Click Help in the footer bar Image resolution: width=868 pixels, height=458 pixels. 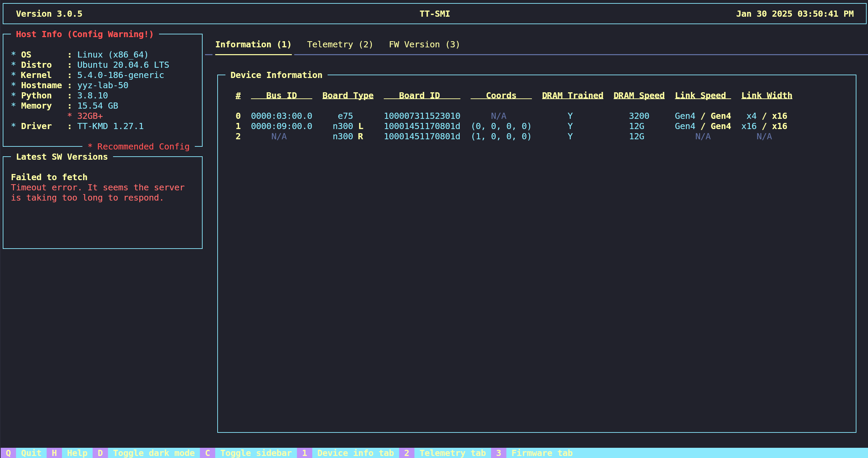click(77, 453)
